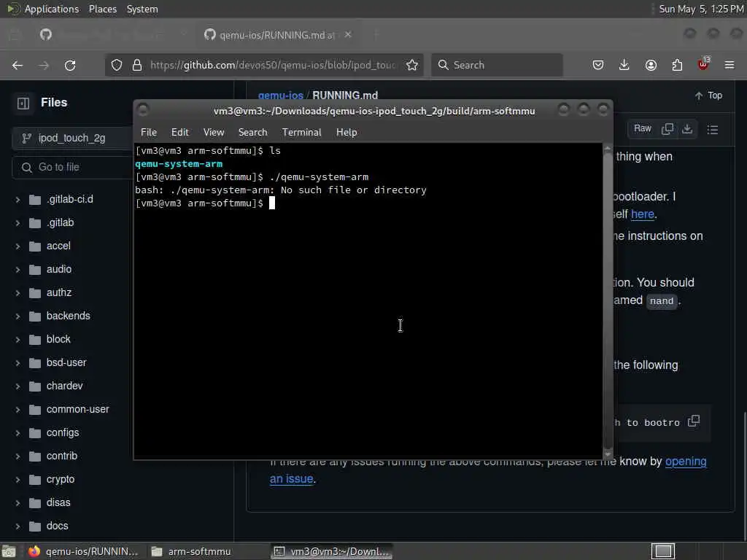Download raw file icon

(x=687, y=129)
